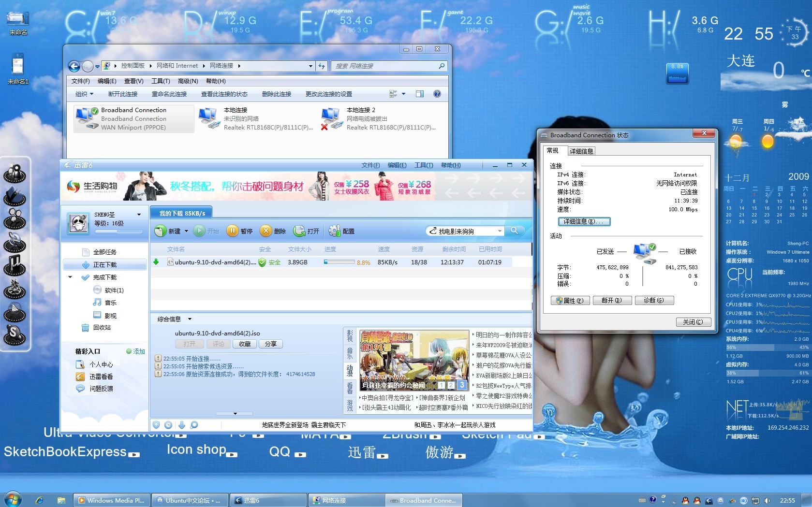The height and width of the screenshot is (507, 812).
Task: Open the view options dropdown arrow in network window
Action: click(x=403, y=94)
